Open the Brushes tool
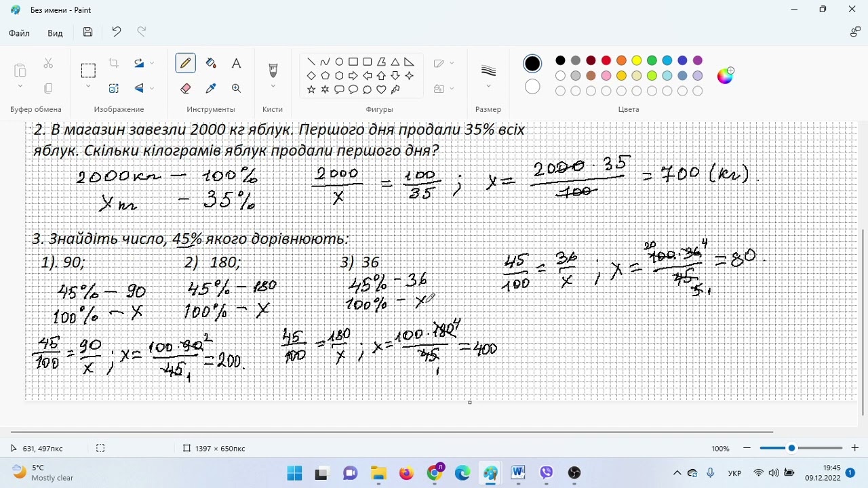This screenshot has width=868, height=488. click(273, 70)
